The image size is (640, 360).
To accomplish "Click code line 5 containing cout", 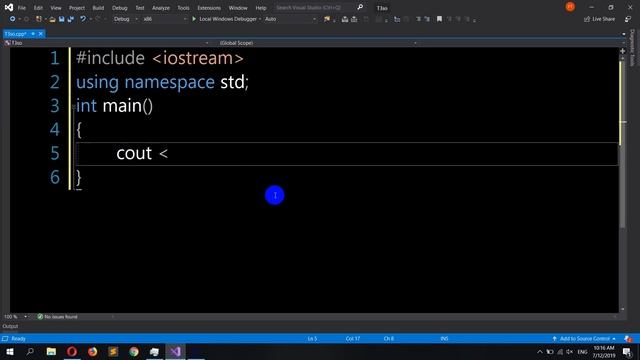I will coord(347,153).
